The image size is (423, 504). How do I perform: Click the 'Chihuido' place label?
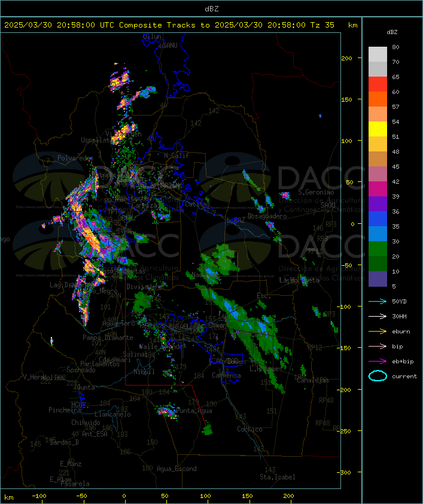86,423
